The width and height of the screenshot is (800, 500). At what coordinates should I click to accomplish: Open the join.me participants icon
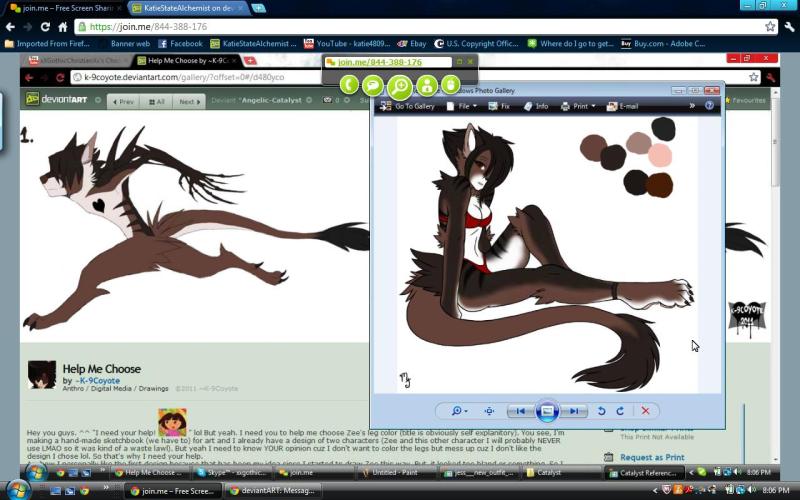coord(427,85)
